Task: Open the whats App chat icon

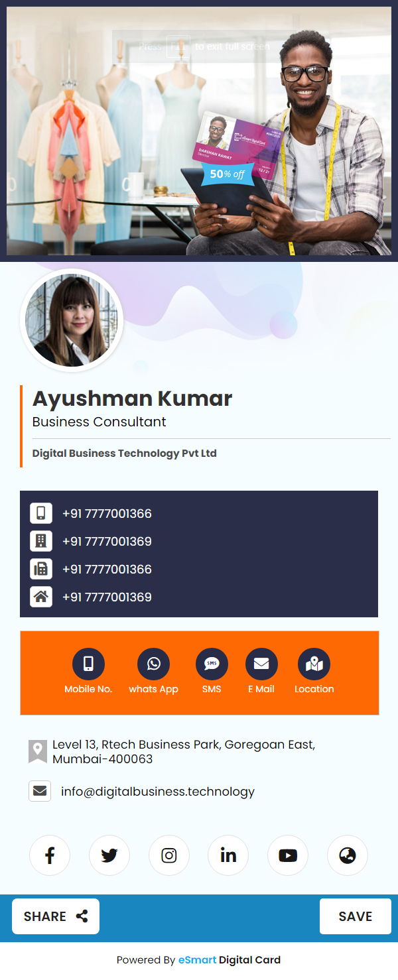Action: pyautogui.click(x=153, y=664)
